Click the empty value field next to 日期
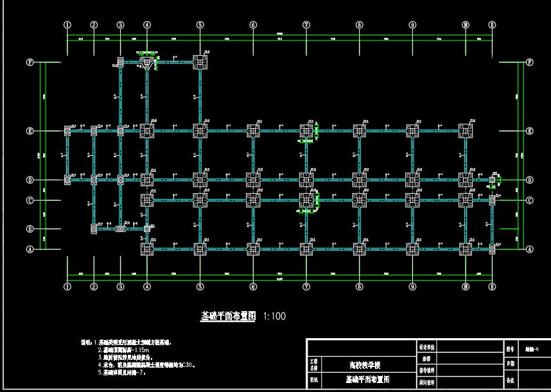This screenshot has height=392, width=551. (534, 364)
